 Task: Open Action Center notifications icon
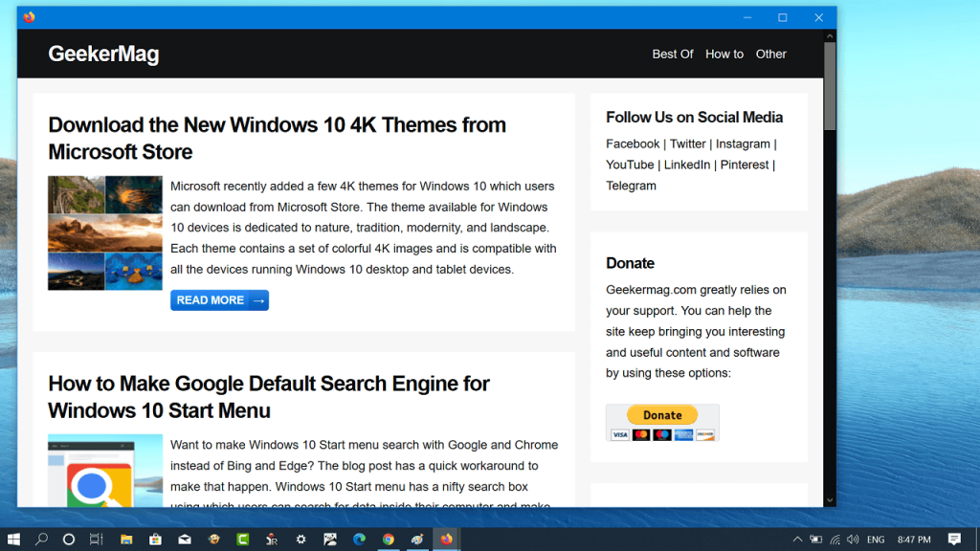click(954, 540)
